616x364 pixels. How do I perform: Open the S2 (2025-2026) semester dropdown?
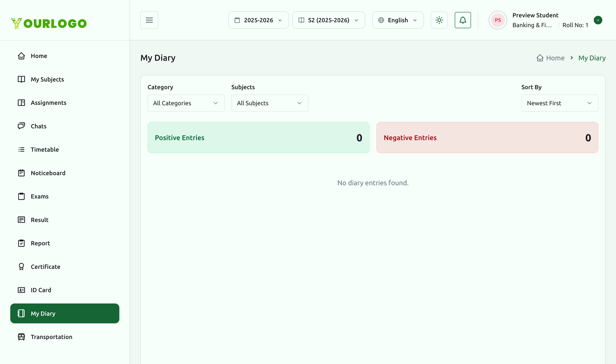(329, 20)
